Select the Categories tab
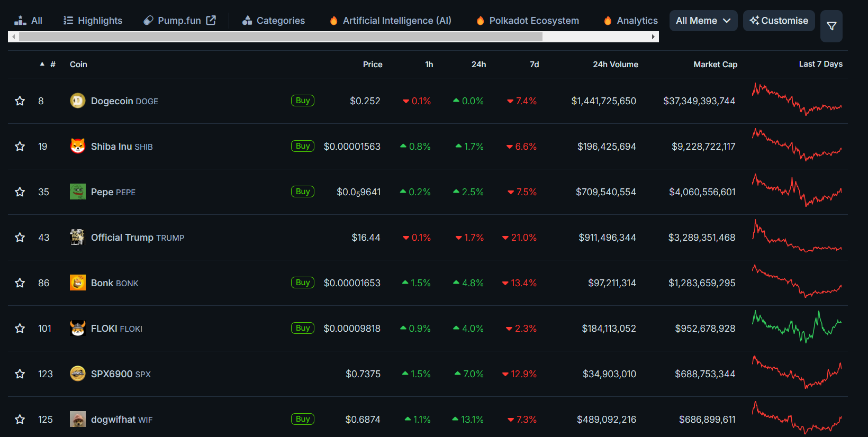The width and height of the screenshot is (868, 437). (274, 21)
